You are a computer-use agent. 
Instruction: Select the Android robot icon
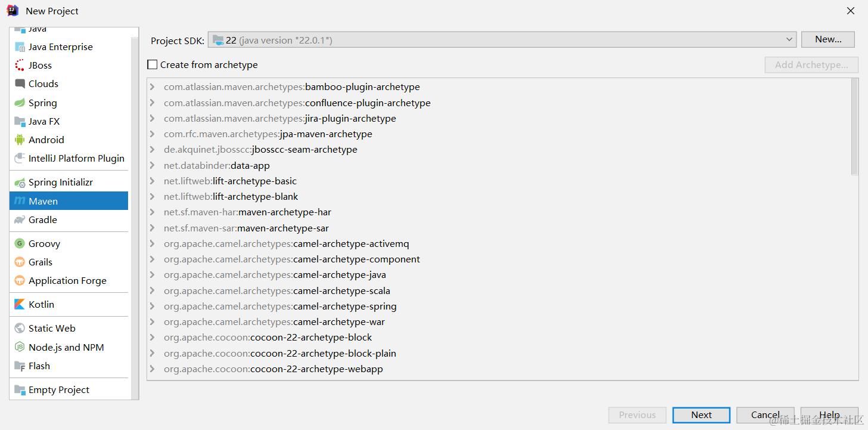pyautogui.click(x=20, y=140)
